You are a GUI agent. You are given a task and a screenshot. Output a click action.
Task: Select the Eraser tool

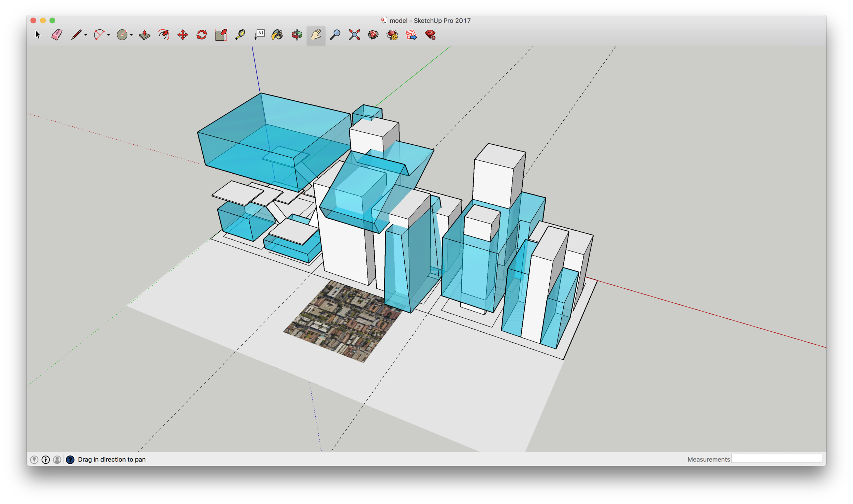click(x=57, y=35)
